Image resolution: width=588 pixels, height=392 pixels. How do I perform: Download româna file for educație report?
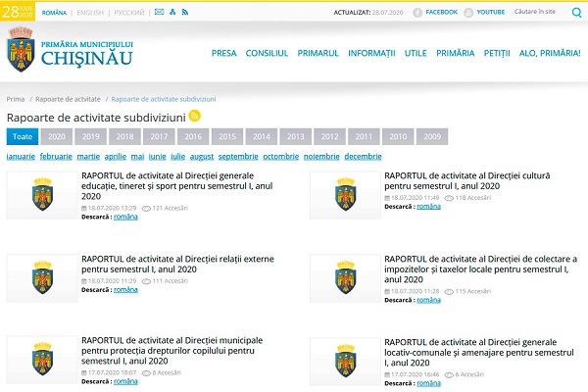pos(125,217)
